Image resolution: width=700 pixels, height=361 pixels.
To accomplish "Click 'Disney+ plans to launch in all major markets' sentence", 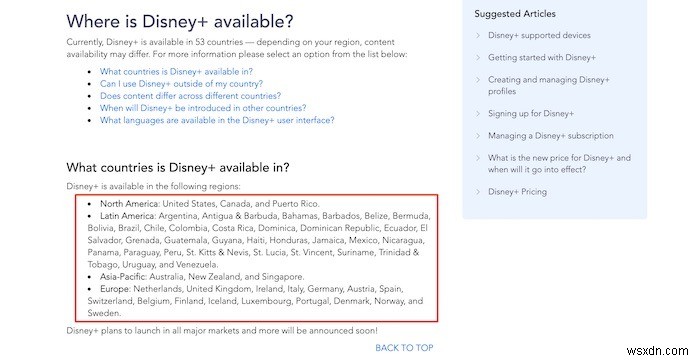I will pyautogui.click(x=222, y=331).
